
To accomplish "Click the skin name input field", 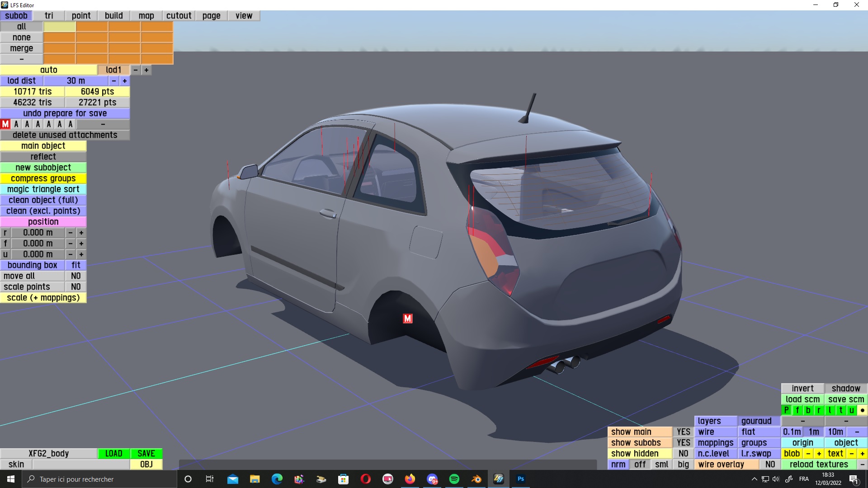I will (x=81, y=465).
